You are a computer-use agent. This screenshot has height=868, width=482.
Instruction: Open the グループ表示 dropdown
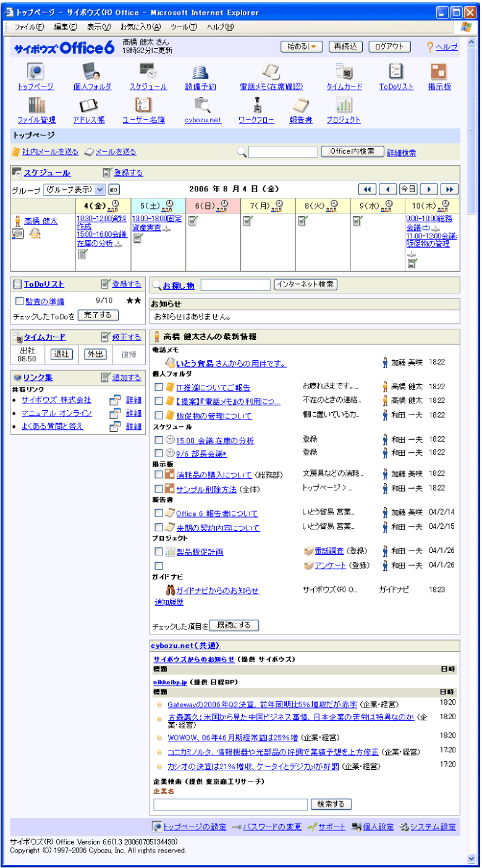[x=75, y=189]
